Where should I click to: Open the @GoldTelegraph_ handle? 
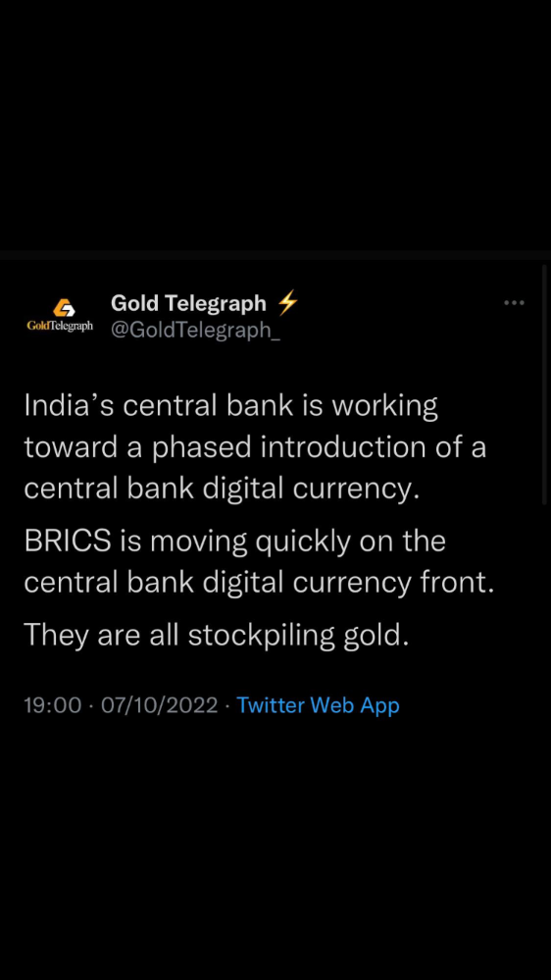[x=195, y=330]
